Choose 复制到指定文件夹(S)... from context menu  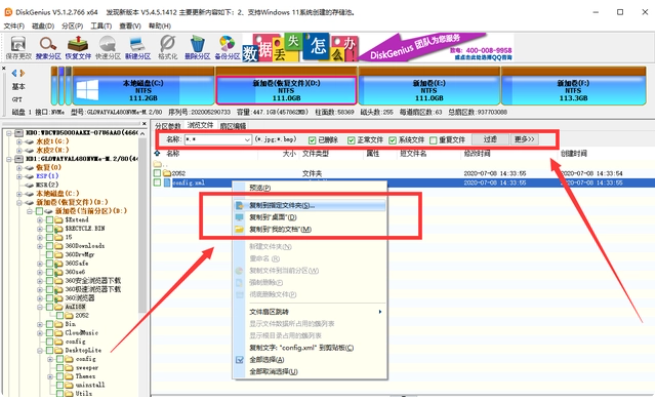tap(309, 205)
